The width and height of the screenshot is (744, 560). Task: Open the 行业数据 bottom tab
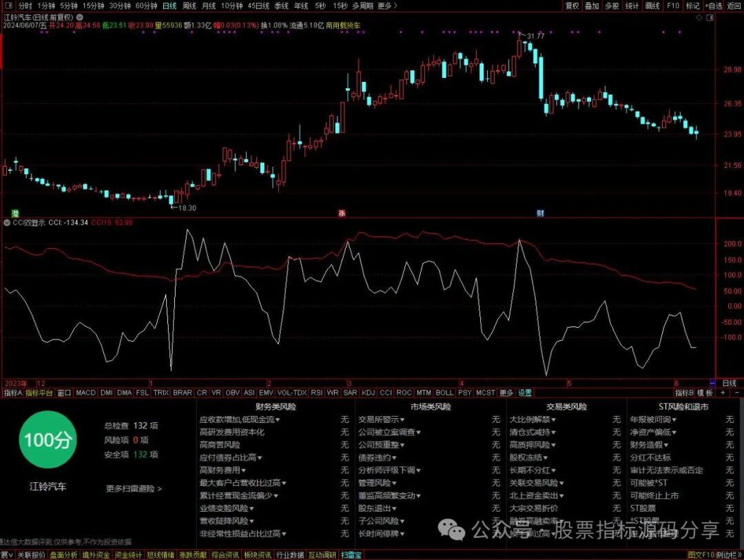[x=290, y=554]
